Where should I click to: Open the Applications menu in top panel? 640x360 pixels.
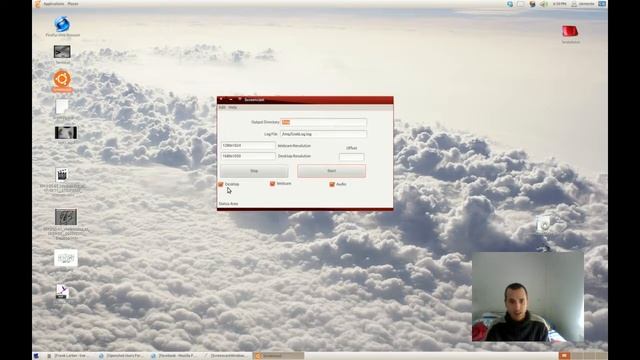55,4
